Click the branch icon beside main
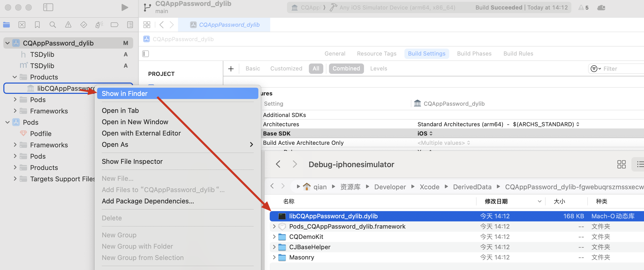 pyautogui.click(x=147, y=7)
